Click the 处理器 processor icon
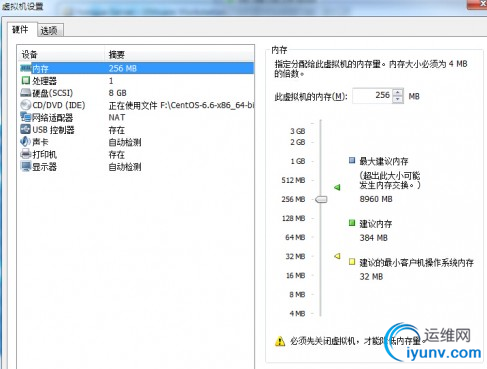Viewport: 487px width, 369px height. (26, 80)
